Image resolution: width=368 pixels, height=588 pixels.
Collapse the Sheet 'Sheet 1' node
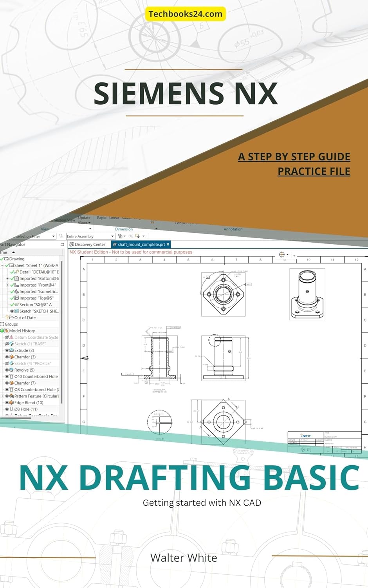click(x=2, y=265)
